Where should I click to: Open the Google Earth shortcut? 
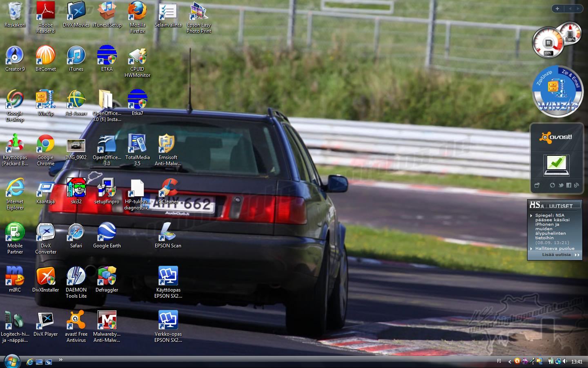click(107, 232)
